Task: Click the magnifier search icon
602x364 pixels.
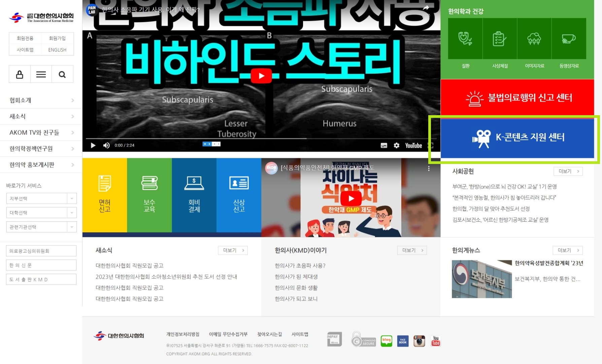Action: pos(62,74)
